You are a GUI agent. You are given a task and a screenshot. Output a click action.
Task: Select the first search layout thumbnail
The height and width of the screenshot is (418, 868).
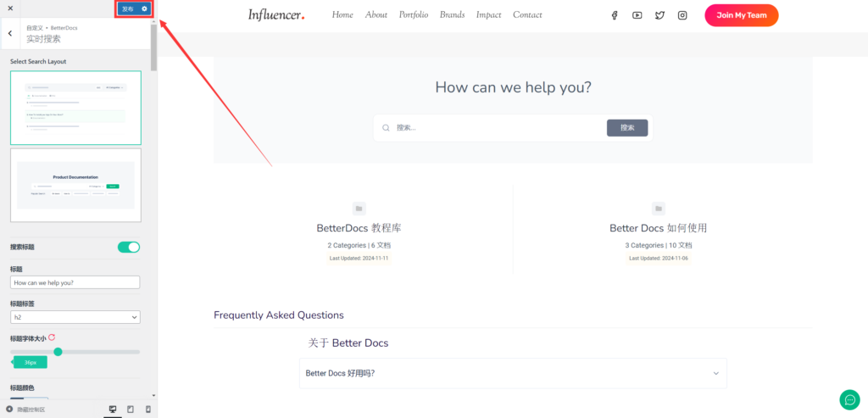point(75,108)
